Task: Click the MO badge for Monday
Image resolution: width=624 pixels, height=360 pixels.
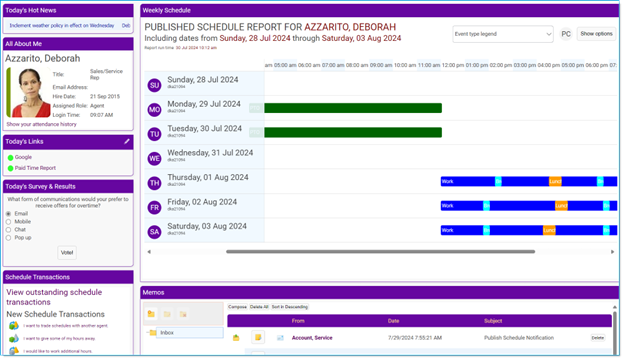Action: pyautogui.click(x=154, y=110)
